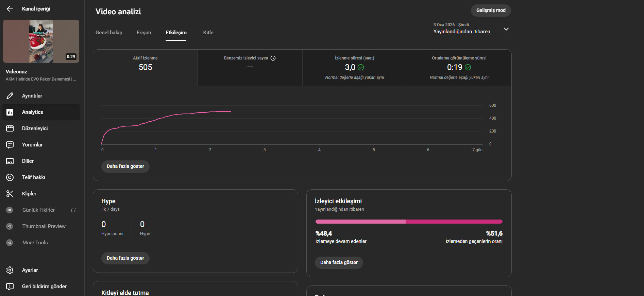Click Daha fazla göster in Hype card
Image resolution: width=644 pixels, height=296 pixels.
coord(125,258)
